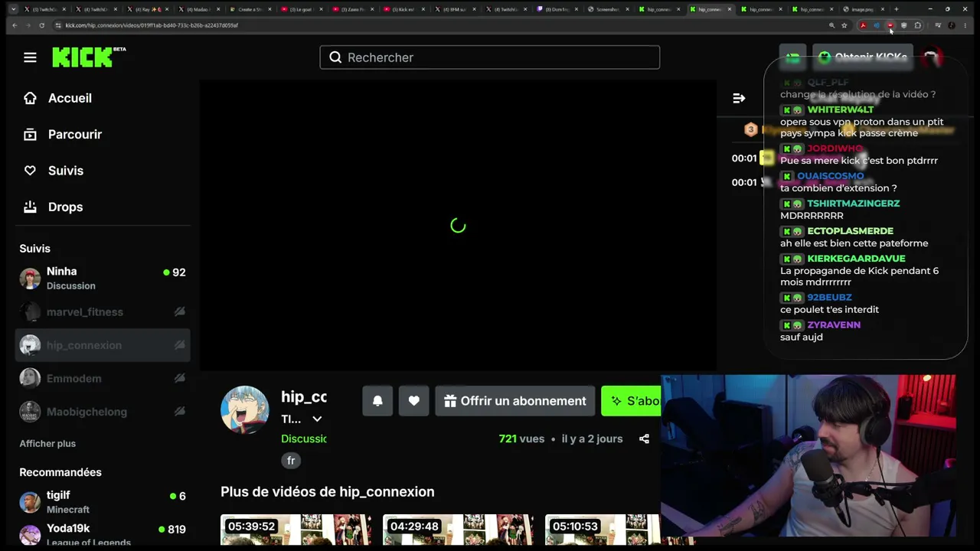Viewport: 980px width, 551px height.
Task: Click the magnifier icon in the search bar
Action: 335,57
